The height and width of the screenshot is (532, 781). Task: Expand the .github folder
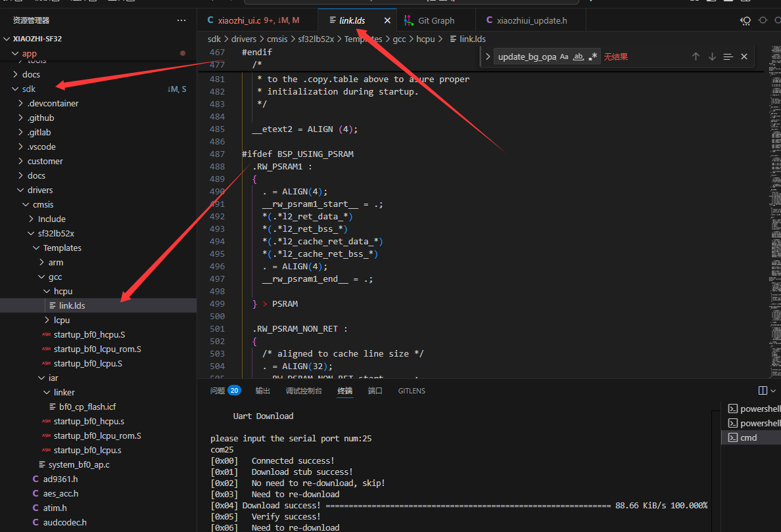tap(20, 118)
